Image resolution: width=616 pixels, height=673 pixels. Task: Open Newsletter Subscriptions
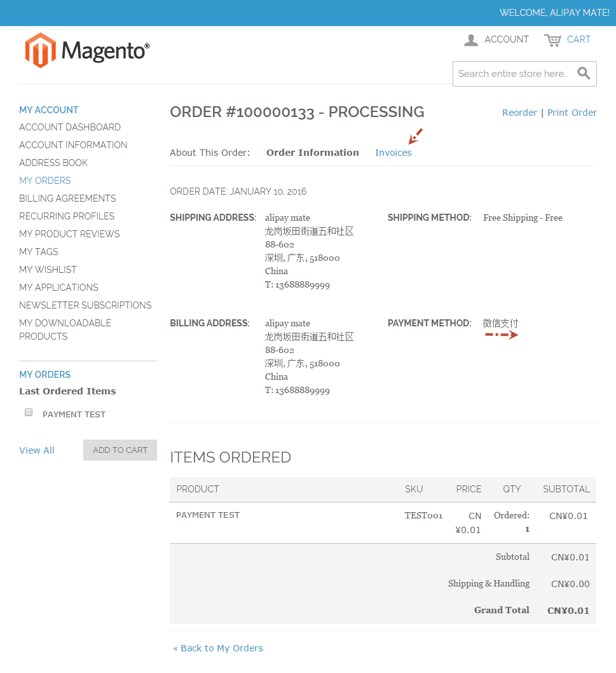point(85,305)
